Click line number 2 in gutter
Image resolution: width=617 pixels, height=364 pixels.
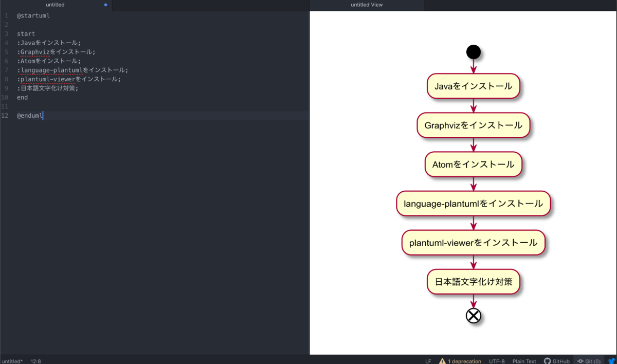coord(7,25)
